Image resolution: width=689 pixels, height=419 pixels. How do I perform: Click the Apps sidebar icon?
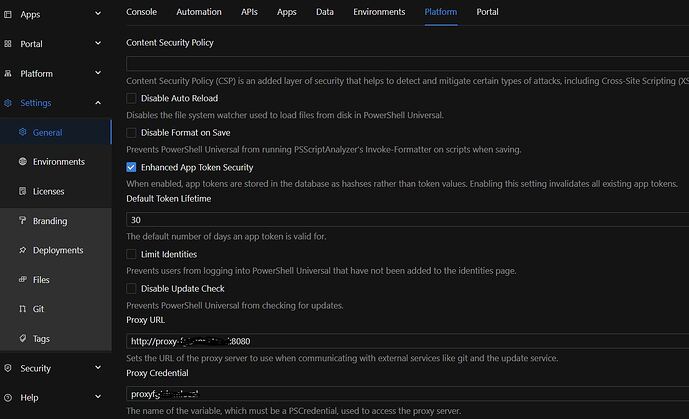(x=8, y=14)
